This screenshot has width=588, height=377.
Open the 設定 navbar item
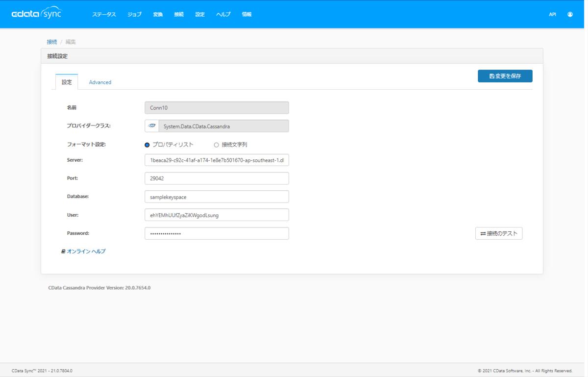tap(200, 14)
